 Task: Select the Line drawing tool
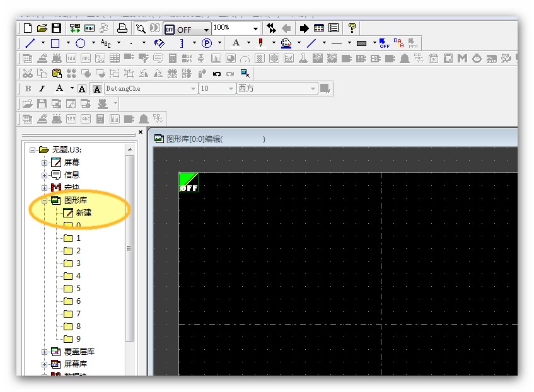tap(30, 43)
